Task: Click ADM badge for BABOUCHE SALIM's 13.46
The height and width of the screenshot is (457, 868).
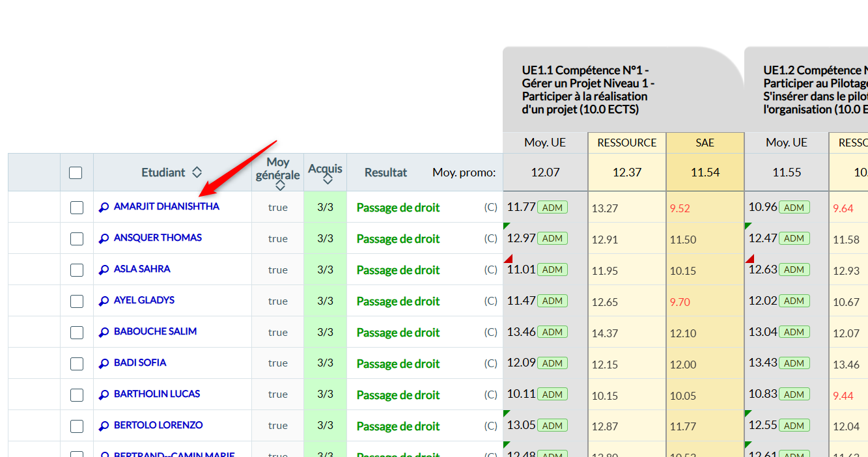Action: point(552,332)
